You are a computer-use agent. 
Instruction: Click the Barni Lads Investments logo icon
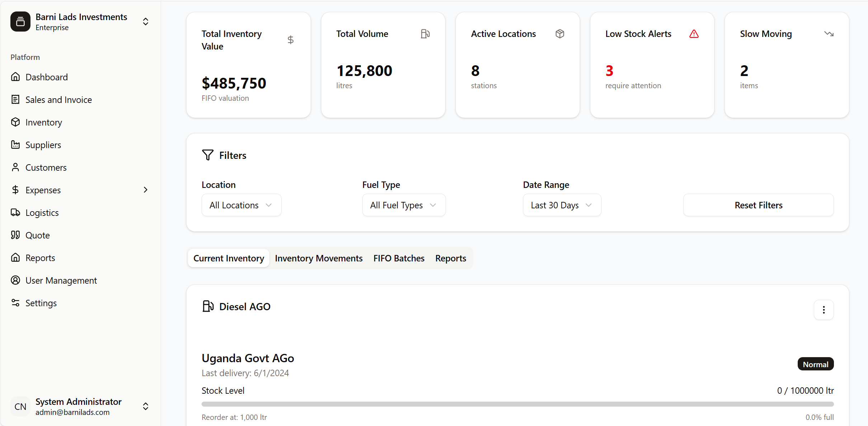20,22
